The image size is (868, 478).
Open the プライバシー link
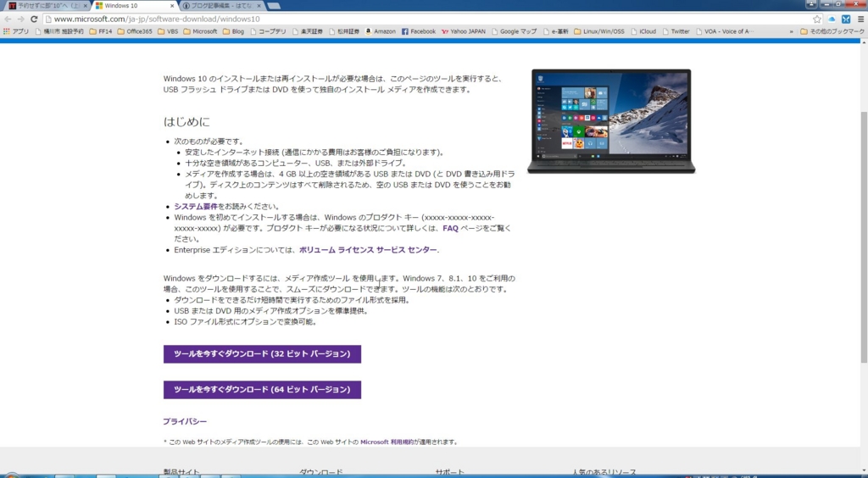coord(185,421)
